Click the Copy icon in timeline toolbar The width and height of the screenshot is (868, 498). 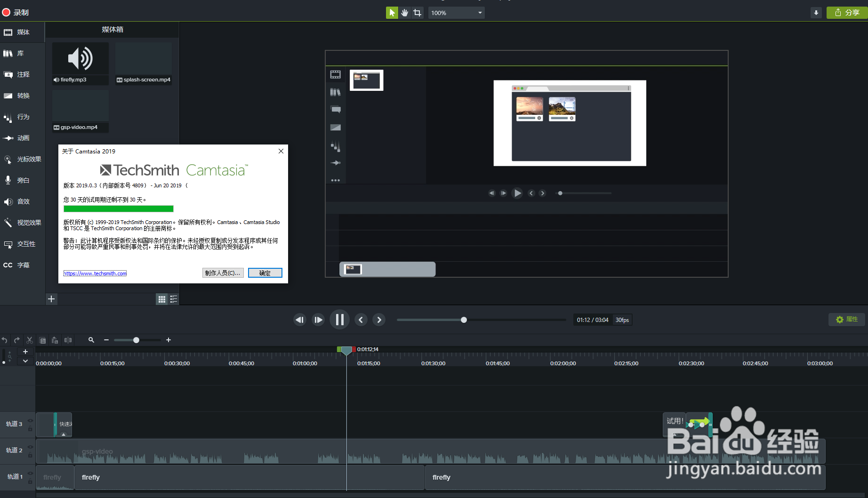(x=42, y=340)
